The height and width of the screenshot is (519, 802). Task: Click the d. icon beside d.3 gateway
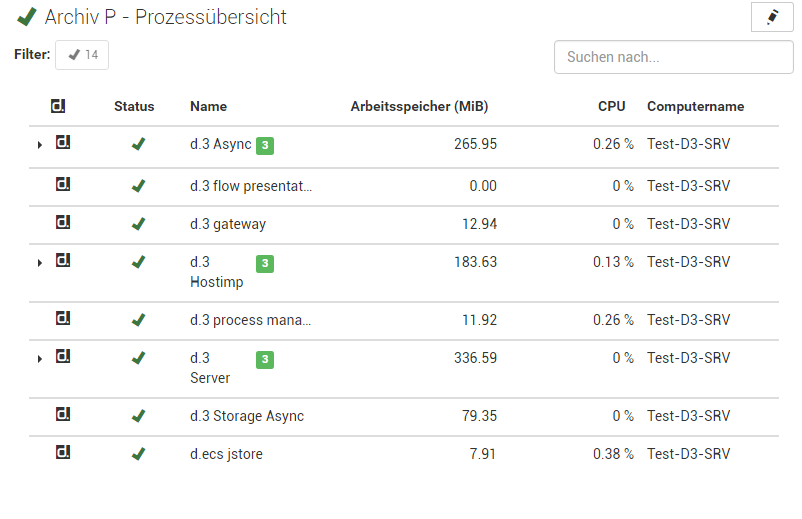(63, 222)
